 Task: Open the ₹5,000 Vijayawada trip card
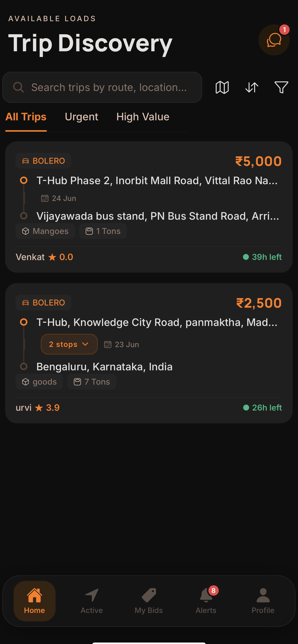pos(149,207)
